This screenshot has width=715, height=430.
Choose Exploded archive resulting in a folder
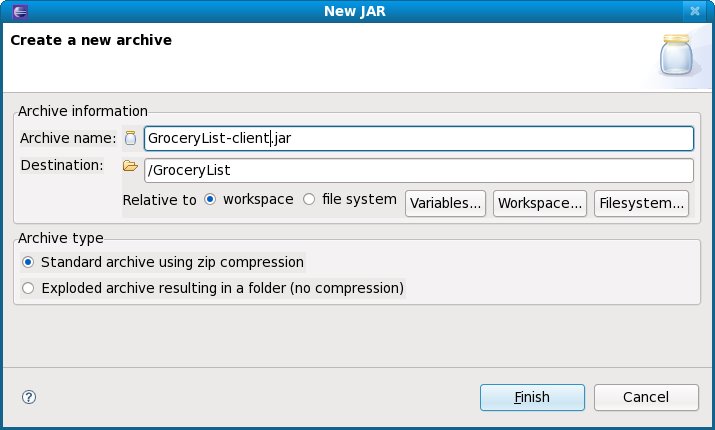28,288
